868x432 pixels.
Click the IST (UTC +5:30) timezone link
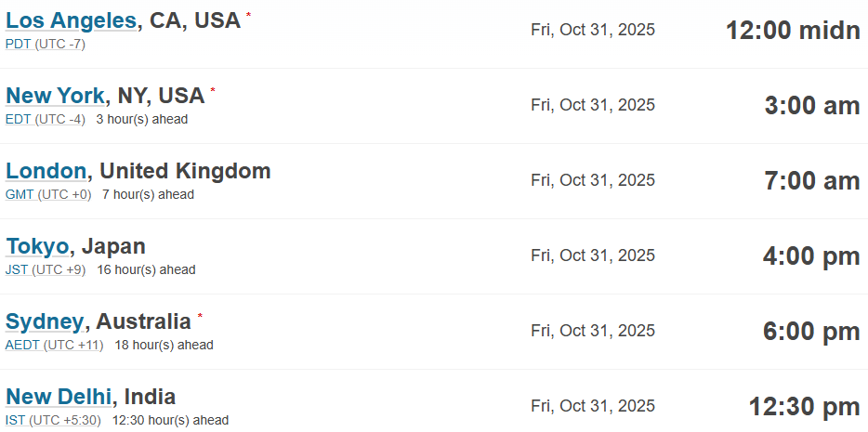pyautogui.click(x=54, y=420)
